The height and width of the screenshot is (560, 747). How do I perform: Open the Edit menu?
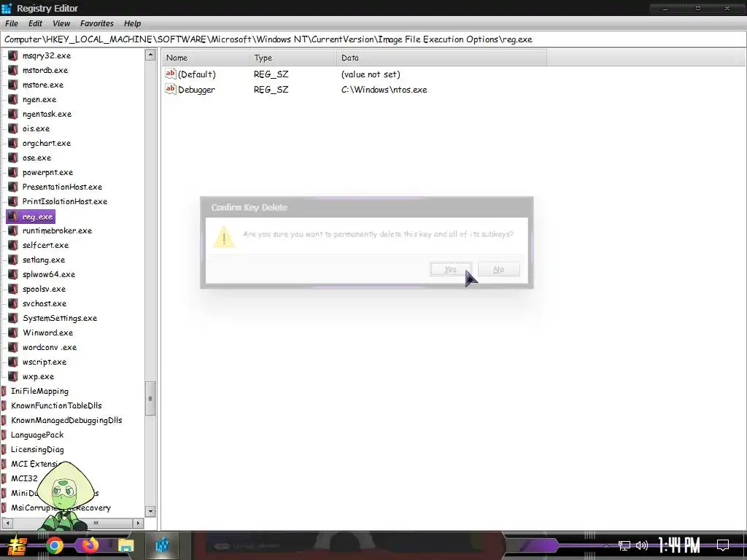point(35,23)
